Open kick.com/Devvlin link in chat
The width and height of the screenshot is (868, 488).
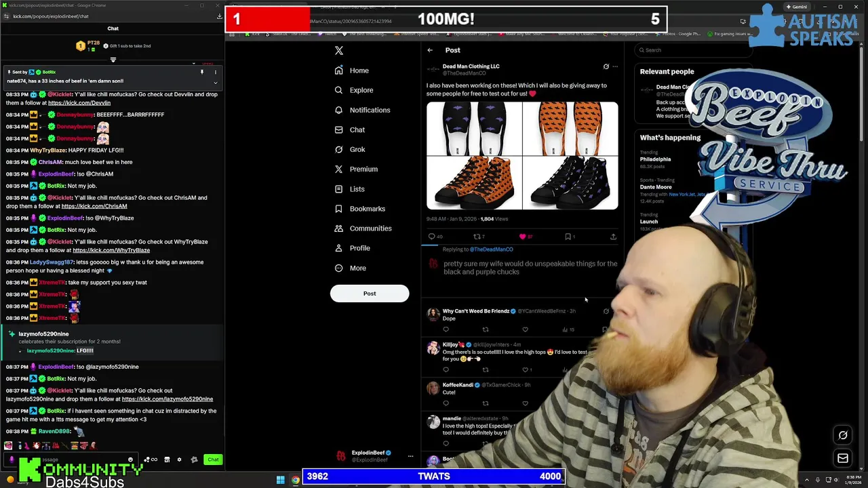coord(79,103)
